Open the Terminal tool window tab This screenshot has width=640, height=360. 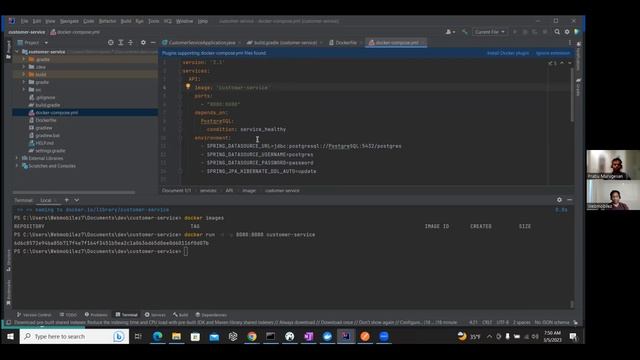point(127,315)
